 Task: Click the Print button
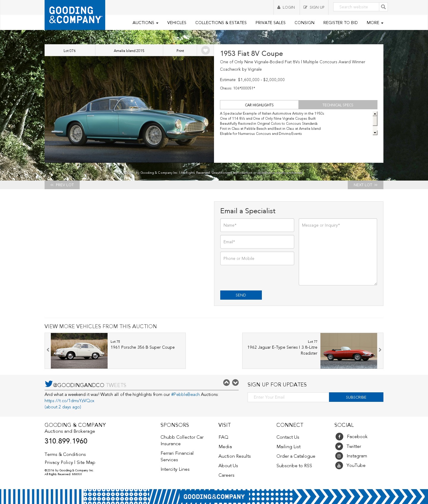180,50
